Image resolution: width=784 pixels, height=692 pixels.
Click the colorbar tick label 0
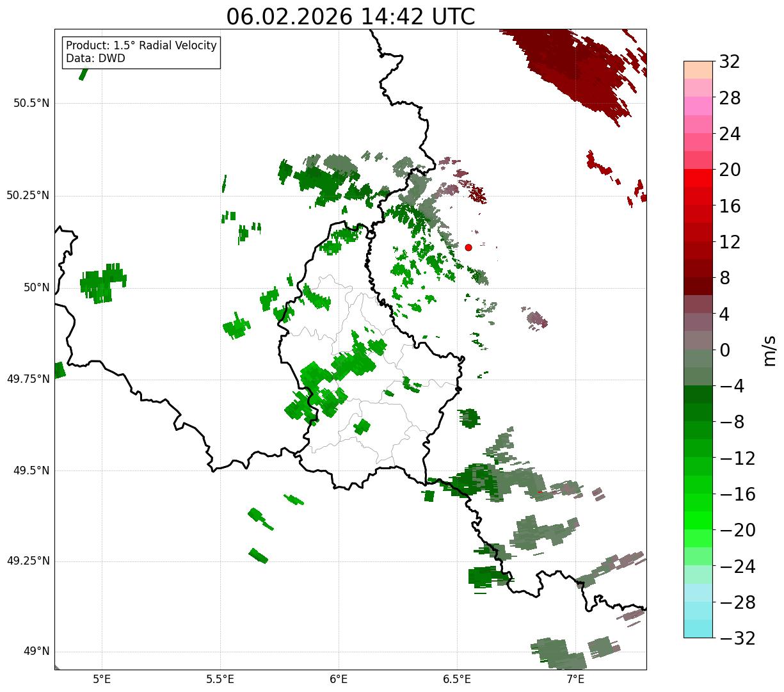[724, 350]
